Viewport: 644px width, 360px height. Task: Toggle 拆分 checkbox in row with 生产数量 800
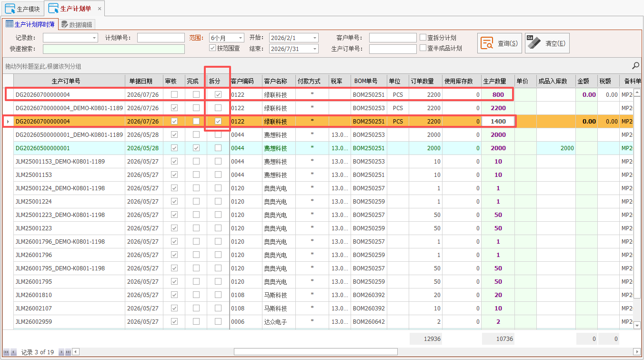click(x=218, y=95)
